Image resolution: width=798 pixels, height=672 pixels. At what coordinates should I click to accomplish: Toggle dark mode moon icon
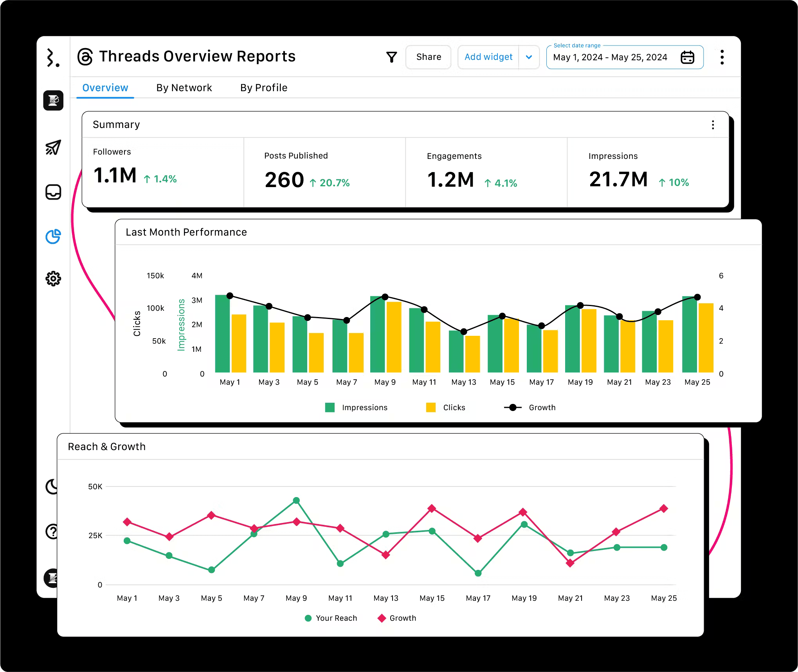[x=52, y=486]
